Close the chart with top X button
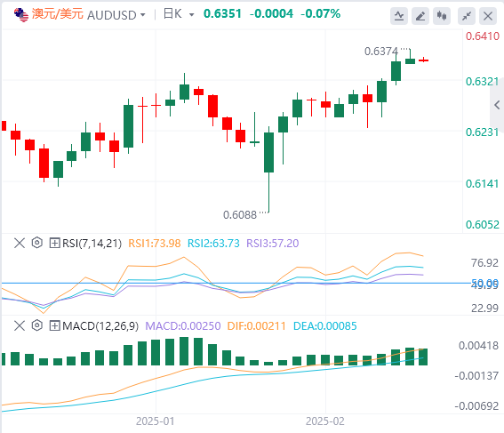This screenshot has height=433, width=504. (x=488, y=16)
